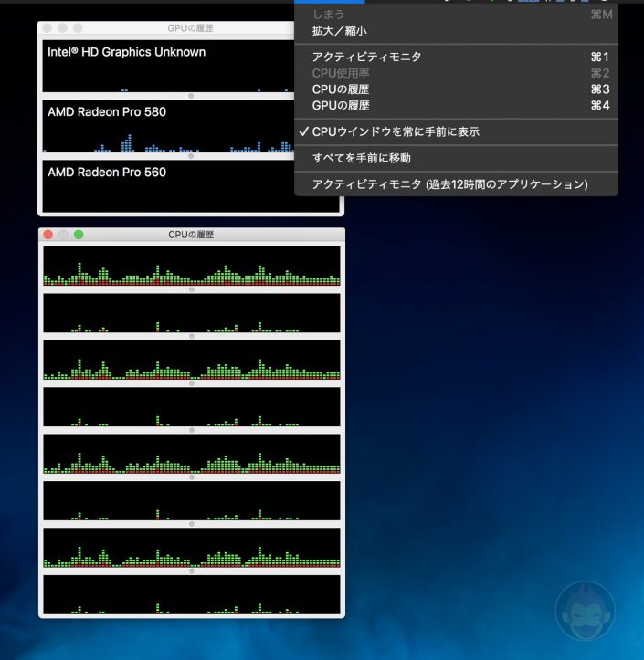
Task: Select 拡大／縮小 in the menu
Action: (456, 31)
